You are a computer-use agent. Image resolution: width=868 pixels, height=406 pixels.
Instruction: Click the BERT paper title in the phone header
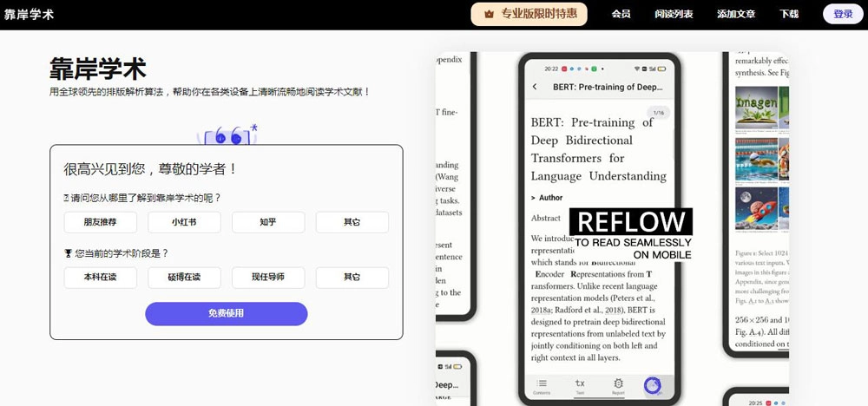tap(608, 87)
